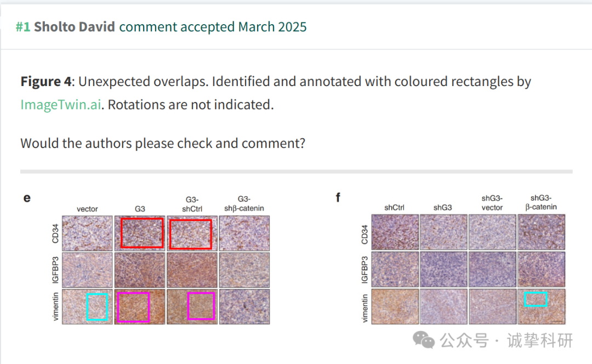Click the G3 IGFBP3 image in panel e
The image size is (592, 364).
click(140, 270)
